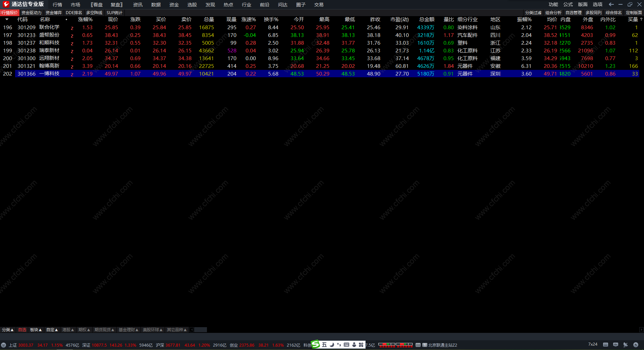The width and height of the screenshot is (644, 350).
Task: Open column header dropdown arrow beside 代码
Action: tap(7, 19)
